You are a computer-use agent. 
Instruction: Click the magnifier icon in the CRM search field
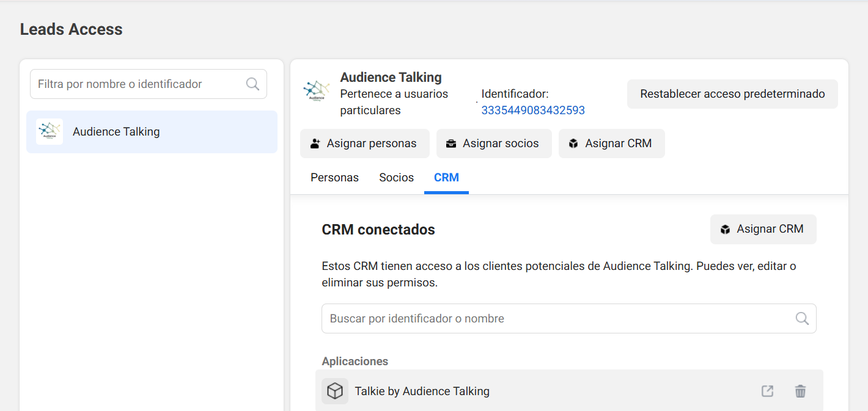click(802, 319)
